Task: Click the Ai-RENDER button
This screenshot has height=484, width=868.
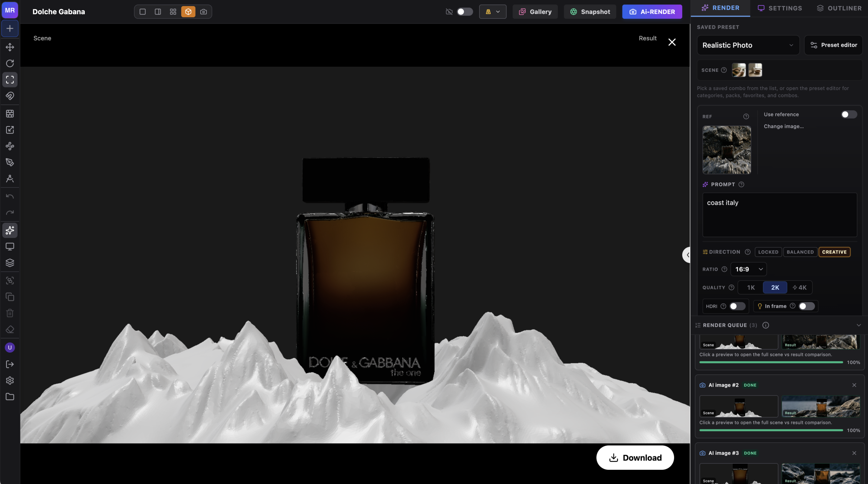Action: 652,12
